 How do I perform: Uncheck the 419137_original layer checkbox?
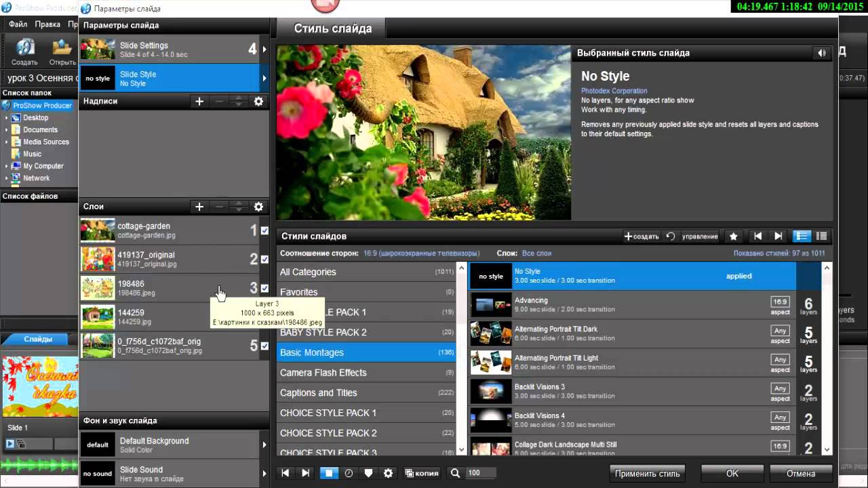click(x=264, y=260)
